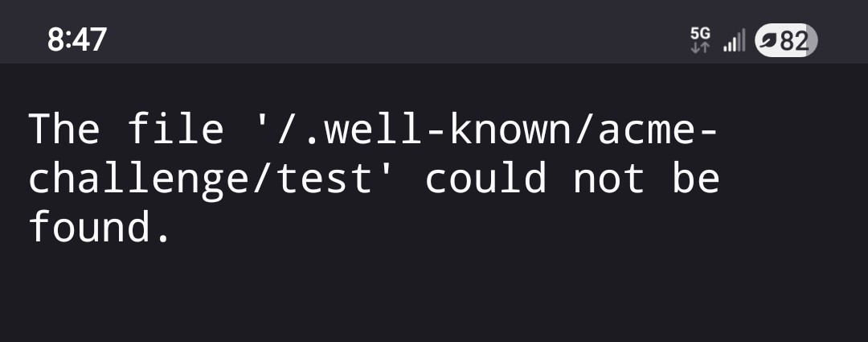Click the cellular signal strength bars
This screenshot has height=342, width=868.
click(x=734, y=40)
